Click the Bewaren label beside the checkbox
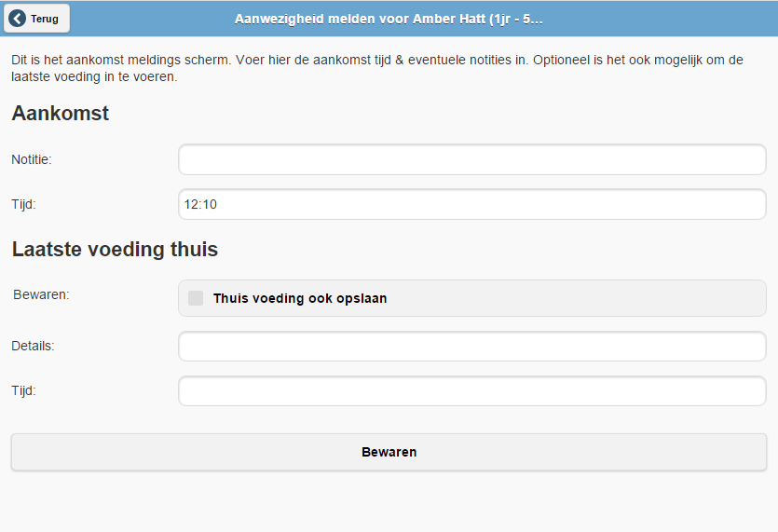The image size is (778, 532). (42, 294)
